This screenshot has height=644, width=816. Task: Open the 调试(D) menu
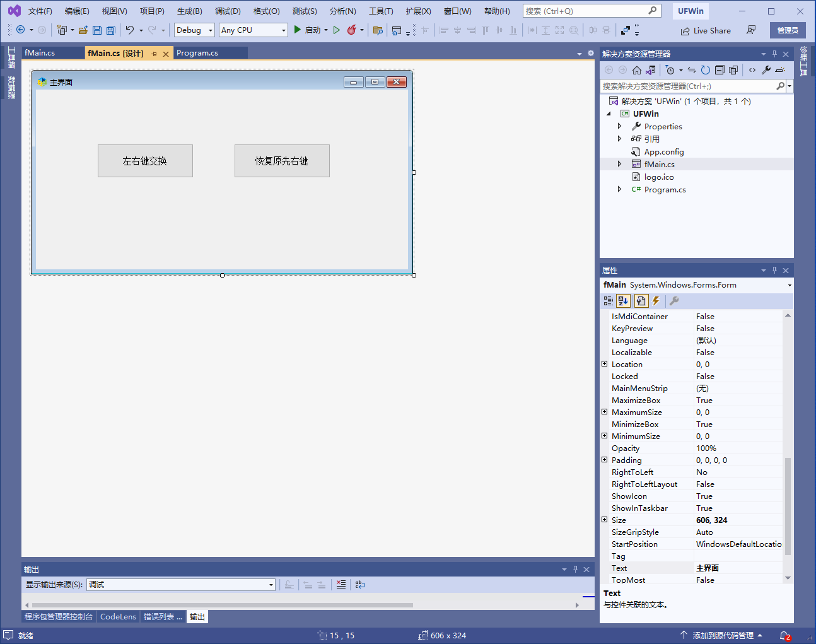click(x=228, y=11)
